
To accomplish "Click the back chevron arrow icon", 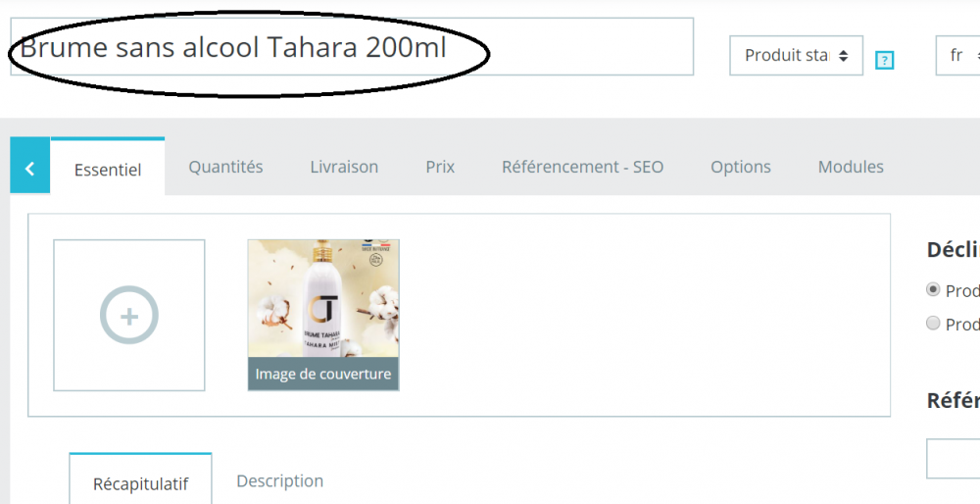I will click(x=29, y=169).
